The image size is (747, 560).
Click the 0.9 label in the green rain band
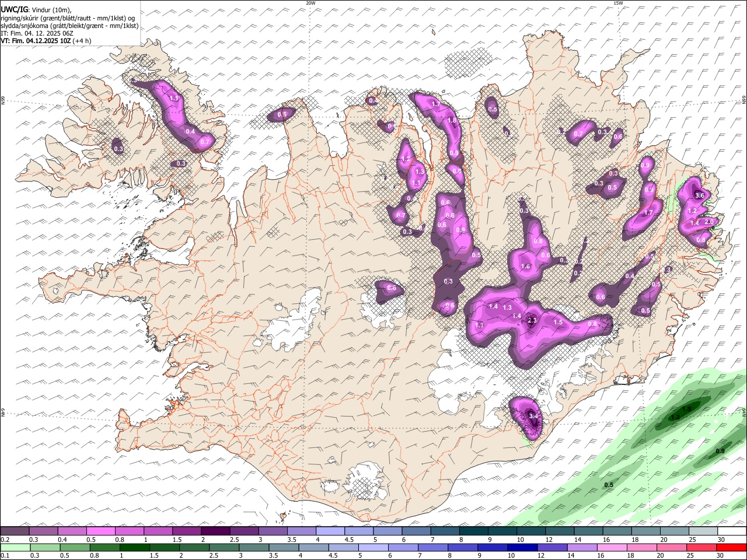720,452
